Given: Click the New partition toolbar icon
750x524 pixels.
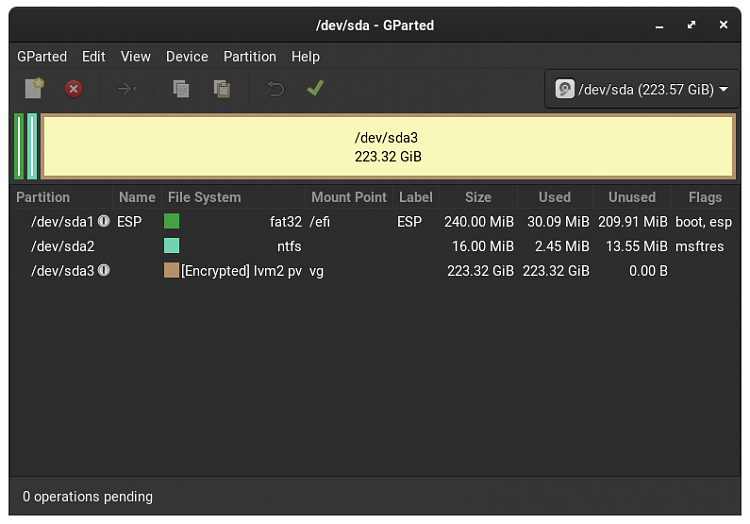Looking at the screenshot, I should pyautogui.click(x=34, y=89).
